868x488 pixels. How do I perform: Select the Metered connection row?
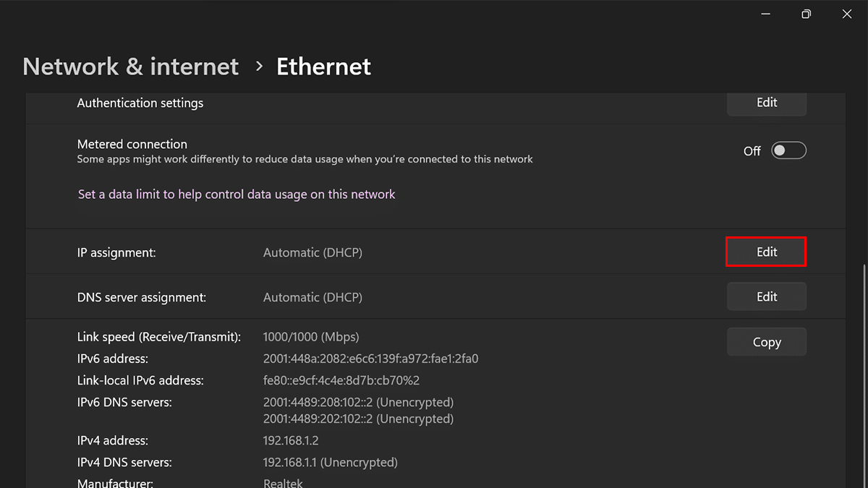289,150
